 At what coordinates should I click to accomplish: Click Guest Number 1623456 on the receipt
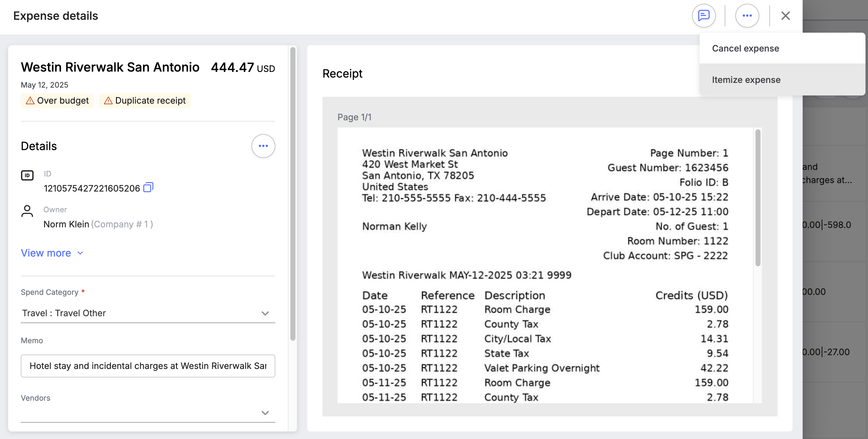668,168
